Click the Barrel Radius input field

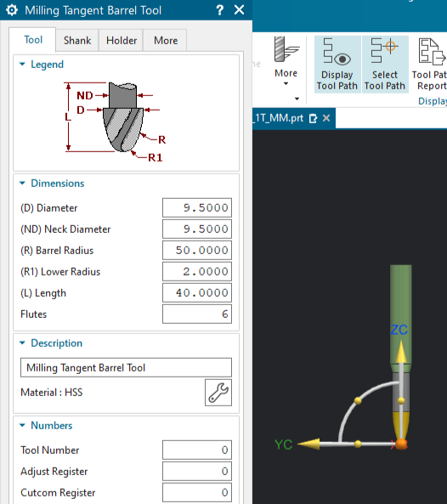[197, 251]
